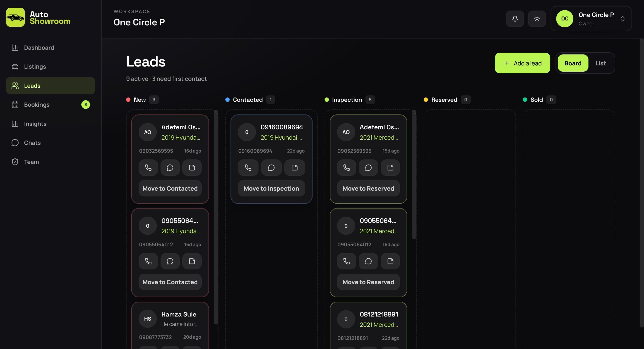Viewport: 644px width, 349px height.
Task: Open Bookings in the sidebar
Action: pos(51,105)
